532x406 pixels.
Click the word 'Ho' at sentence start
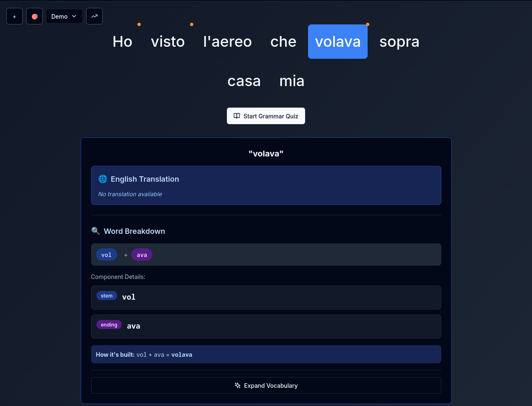(x=122, y=41)
